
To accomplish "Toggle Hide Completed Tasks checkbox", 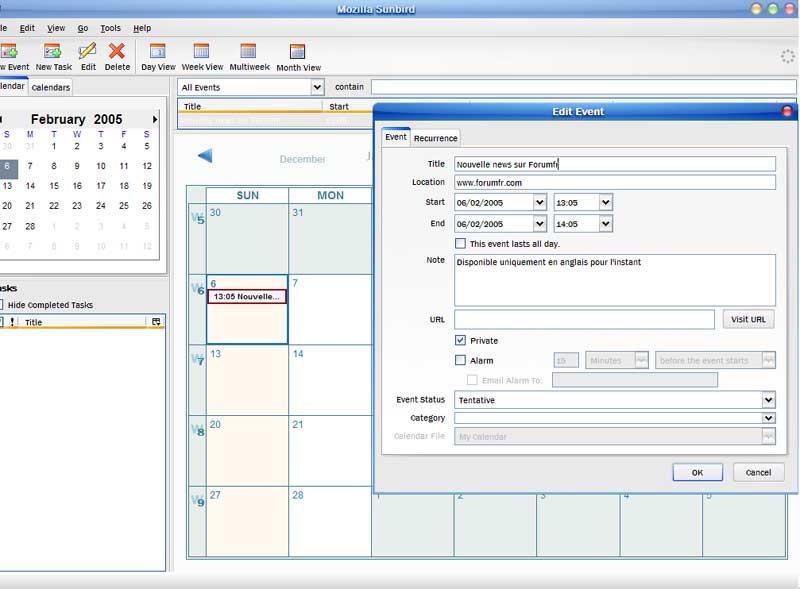I will coord(2,305).
